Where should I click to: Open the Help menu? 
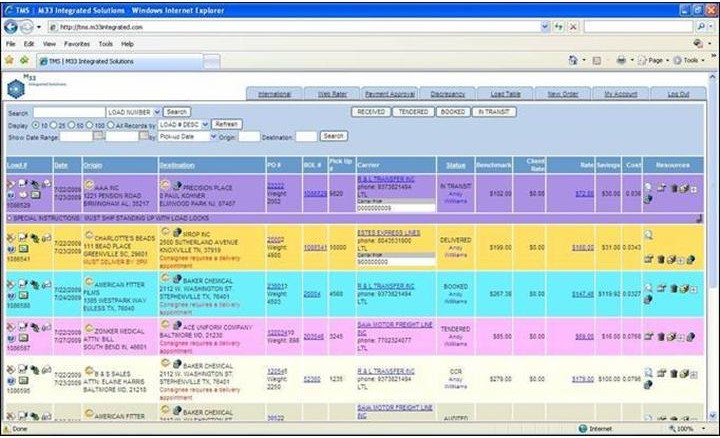(x=127, y=44)
